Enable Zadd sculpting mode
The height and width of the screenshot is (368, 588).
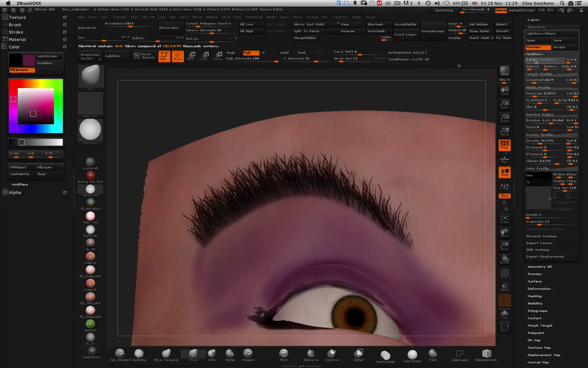pyautogui.click(x=284, y=52)
